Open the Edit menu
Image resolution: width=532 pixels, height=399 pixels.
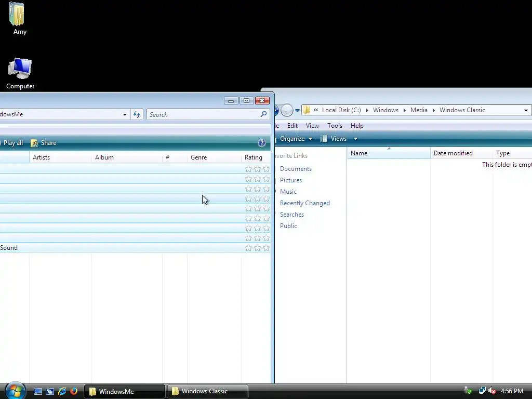tap(292, 126)
